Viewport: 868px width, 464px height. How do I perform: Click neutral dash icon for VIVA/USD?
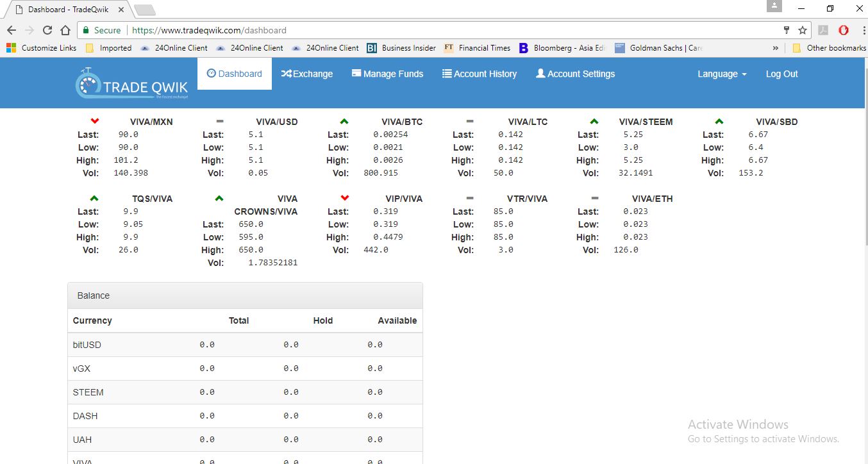click(220, 121)
